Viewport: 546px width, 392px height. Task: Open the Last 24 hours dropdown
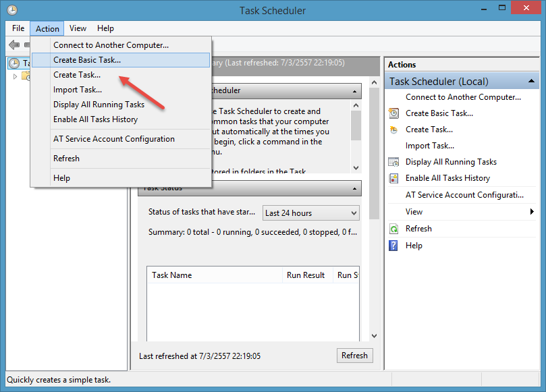[310, 213]
